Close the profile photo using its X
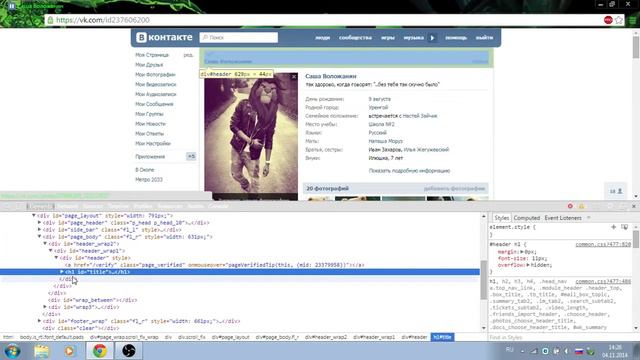The image size is (640, 360). [294, 77]
